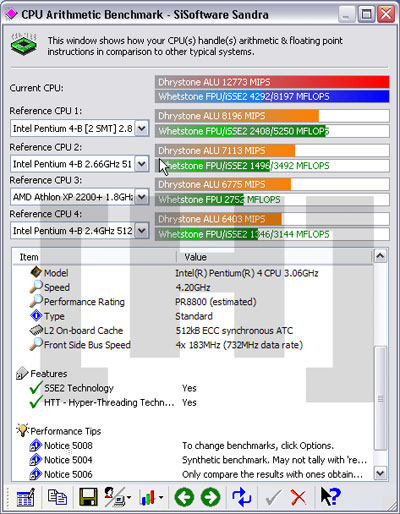Click the green check beside SSE2 Technology
Screen dimensions: 400x514
click(36, 388)
